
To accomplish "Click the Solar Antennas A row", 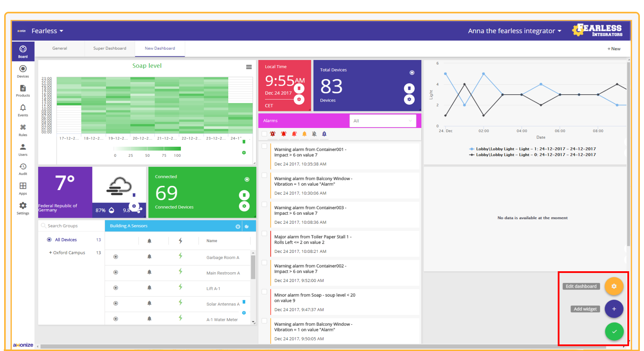I will point(178,304).
